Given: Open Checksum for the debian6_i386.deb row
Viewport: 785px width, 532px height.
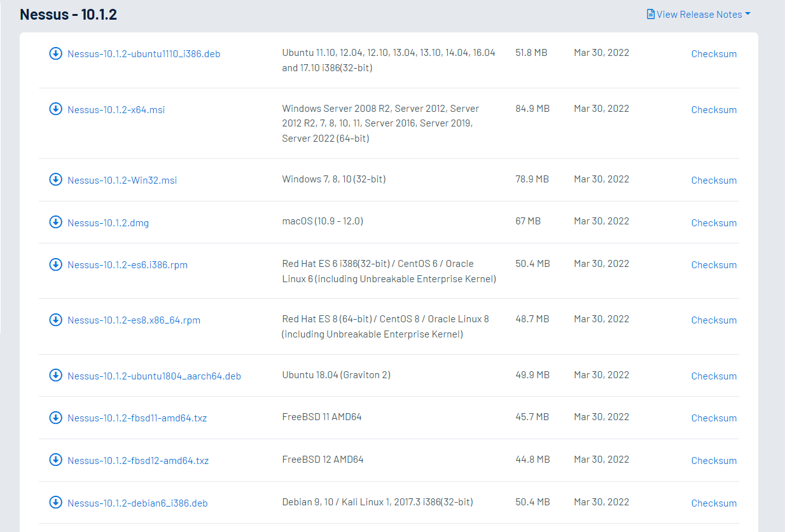Looking at the screenshot, I should tap(714, 503).
